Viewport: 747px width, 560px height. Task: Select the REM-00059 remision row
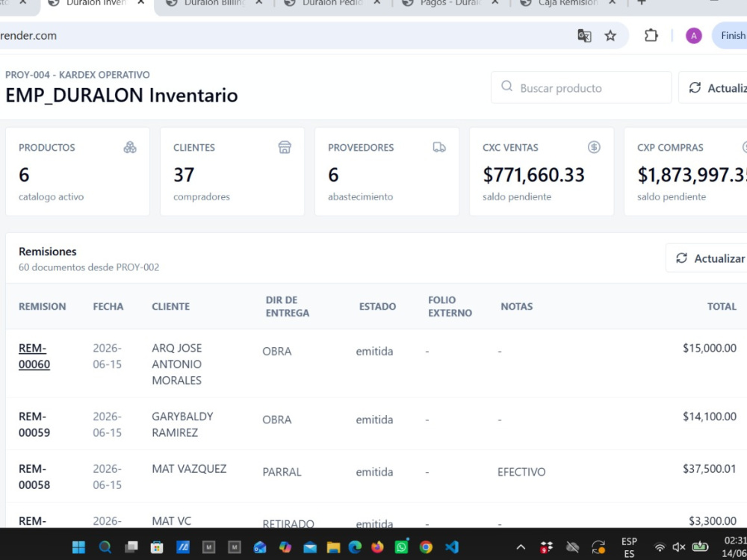pyautogui.click(x=376, y=424)
